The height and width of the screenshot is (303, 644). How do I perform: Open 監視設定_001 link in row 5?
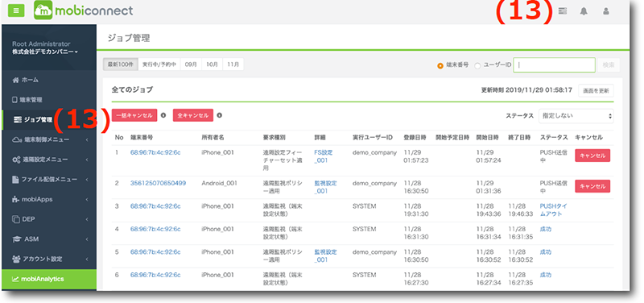(325, 255)
